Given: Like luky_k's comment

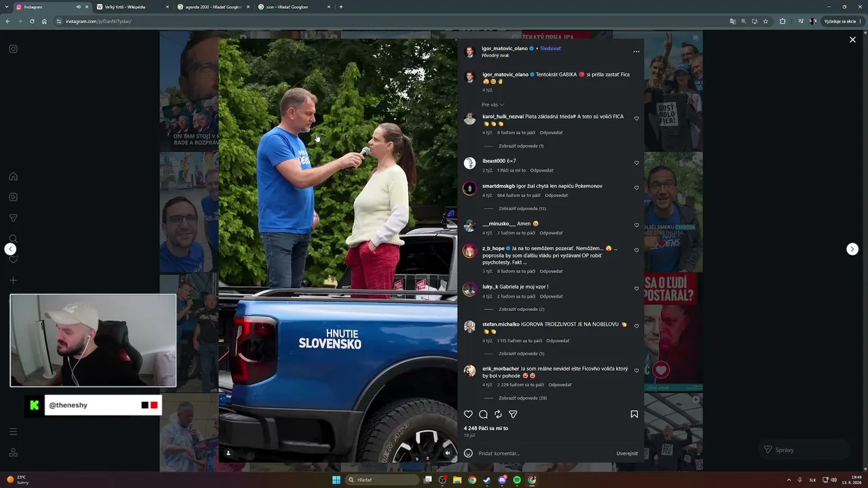Looking at the screenshot, I should tap(636, 289).
